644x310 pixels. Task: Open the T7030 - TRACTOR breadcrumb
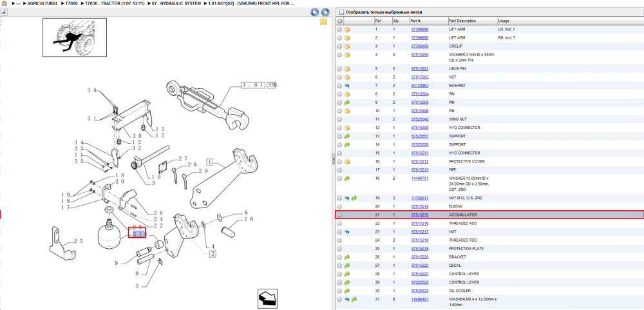coord(114,3)
